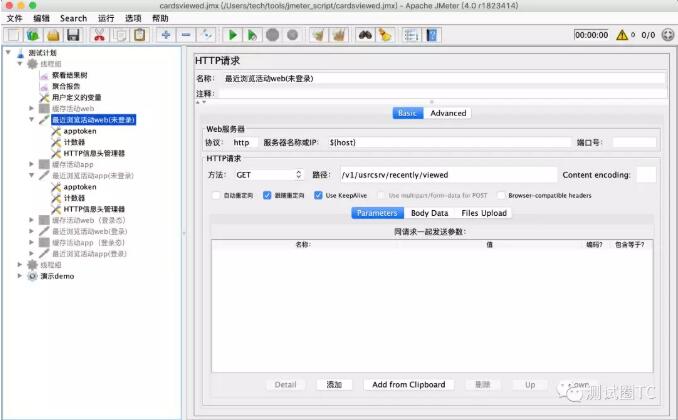Copy the selected element via toolbar

pos(119,35)
